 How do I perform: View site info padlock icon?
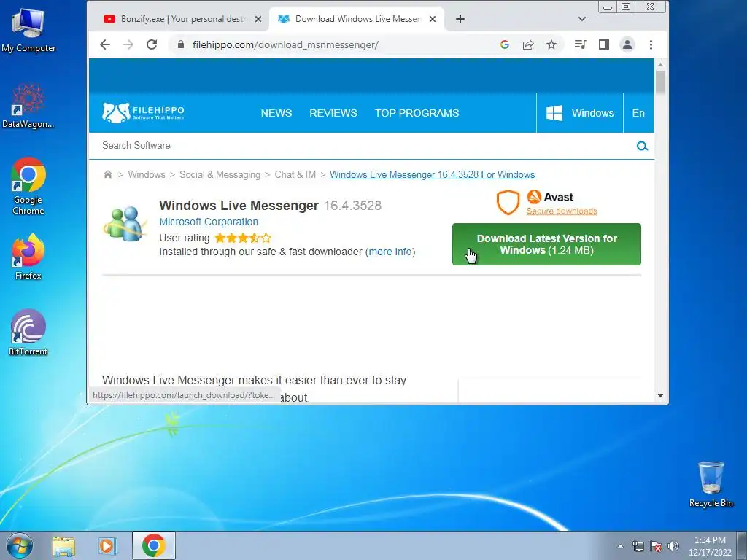pyautogui.click(x=181, y=44)
